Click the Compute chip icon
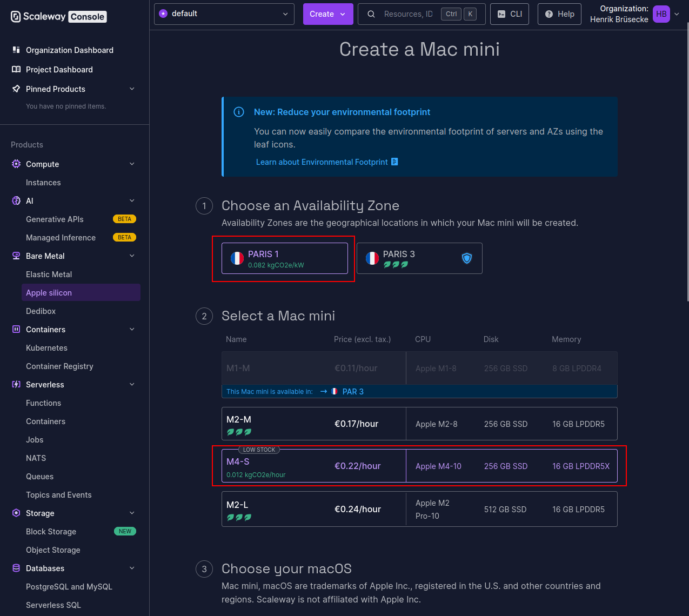 click(x=16, y=164)
